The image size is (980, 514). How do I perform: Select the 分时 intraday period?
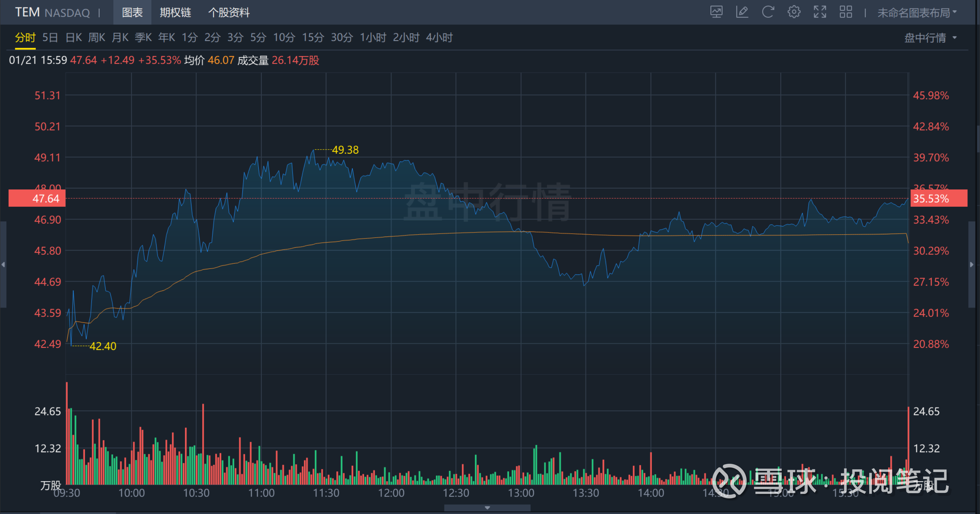click(x=25, y=38)
